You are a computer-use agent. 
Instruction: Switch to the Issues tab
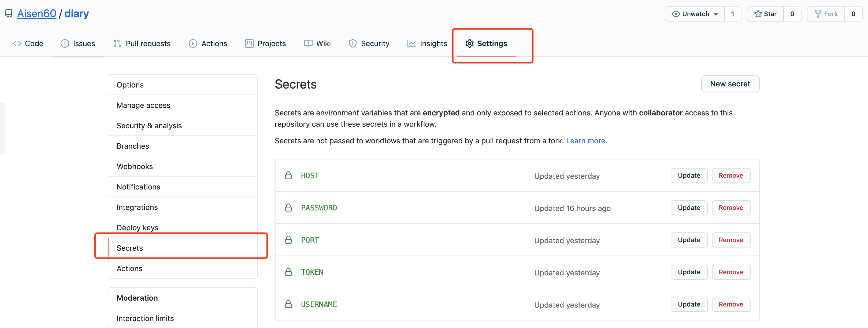click(x=78, y=43)
